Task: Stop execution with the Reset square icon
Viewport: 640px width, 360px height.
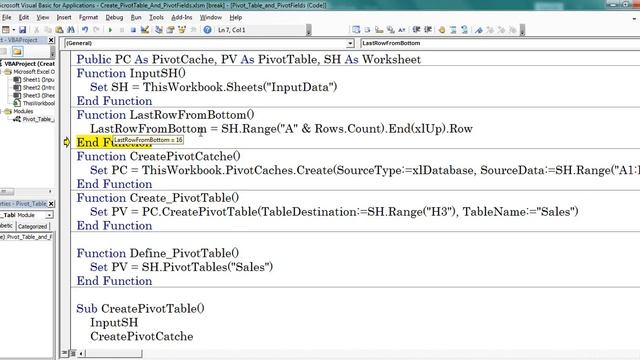Action: (133, 30)
